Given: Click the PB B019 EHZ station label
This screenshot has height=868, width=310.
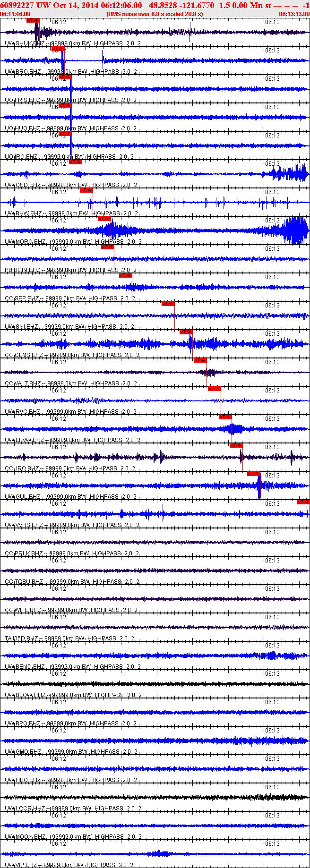Looking at the screenshot, I should click(x=22, y=270).
